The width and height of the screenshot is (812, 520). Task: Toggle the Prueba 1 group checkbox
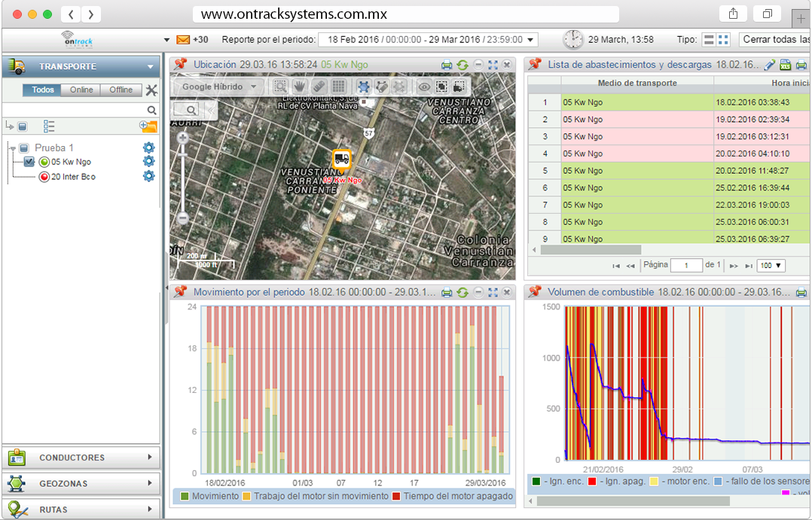coord(24,148)
